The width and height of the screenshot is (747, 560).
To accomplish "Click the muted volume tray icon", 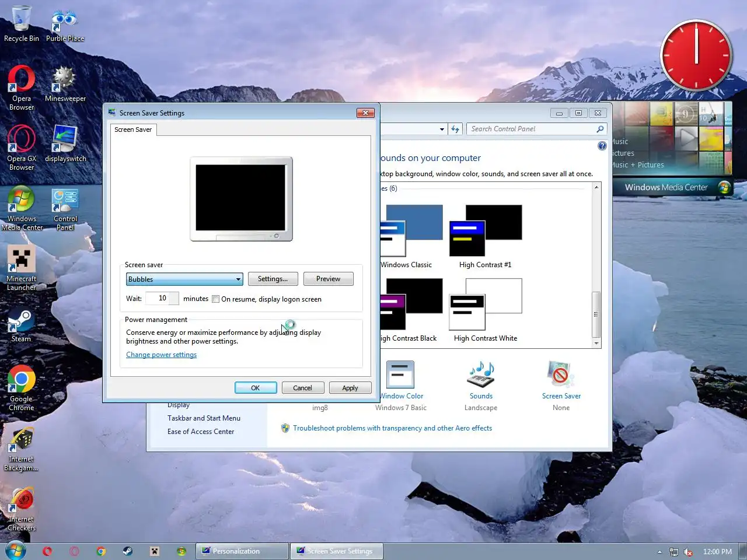I will pyautogui.click(x=688, y=552).
